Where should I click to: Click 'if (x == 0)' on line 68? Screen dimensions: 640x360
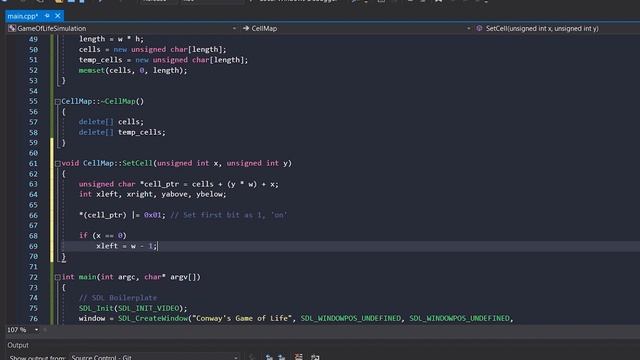pos(102,236)
